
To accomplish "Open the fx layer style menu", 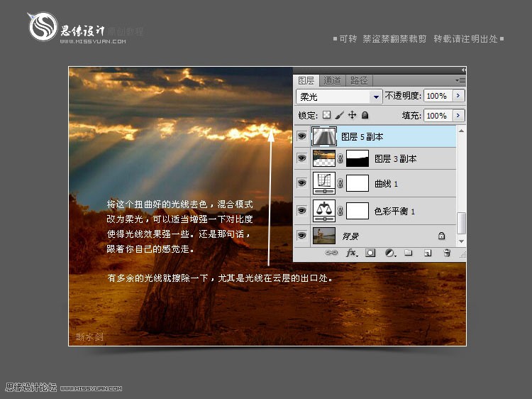I will (x=352, y=253).
